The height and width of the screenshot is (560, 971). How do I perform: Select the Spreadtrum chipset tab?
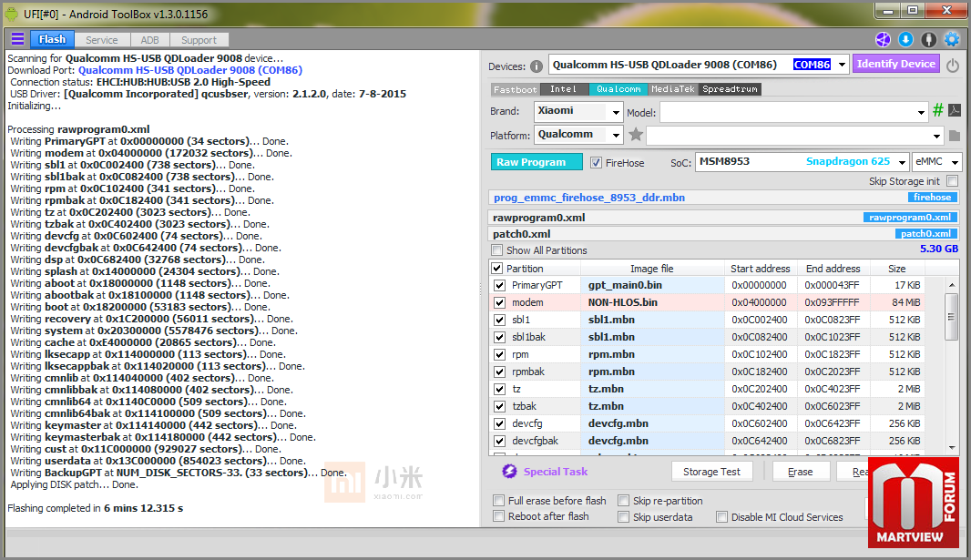click(731, 89)
